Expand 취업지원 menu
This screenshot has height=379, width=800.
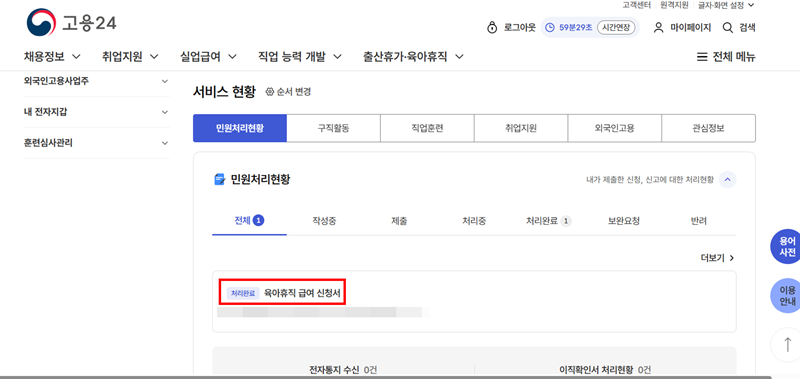coord(130,57)
